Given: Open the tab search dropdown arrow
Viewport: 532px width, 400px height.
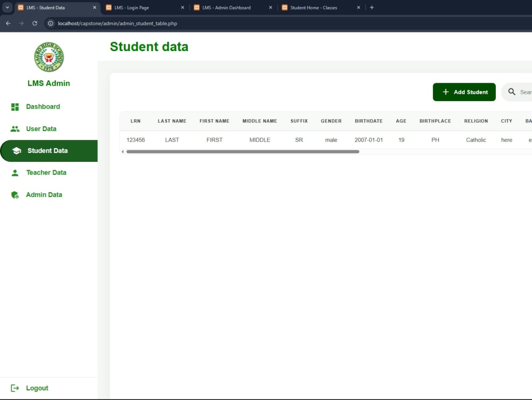Looking at the screenshot, I should [x=7, y=7].
